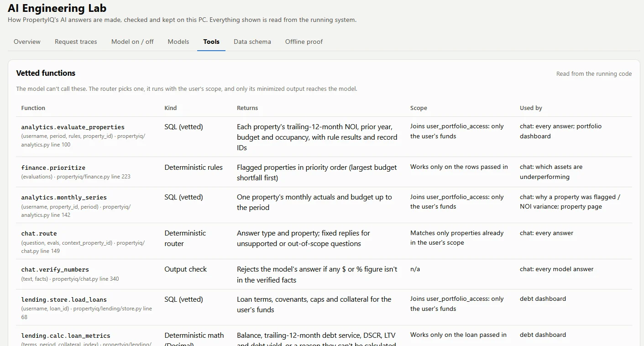Click 'Matches only properties already' scope text
The width and height of the screenshot is (644, 346).
[457, 238]
